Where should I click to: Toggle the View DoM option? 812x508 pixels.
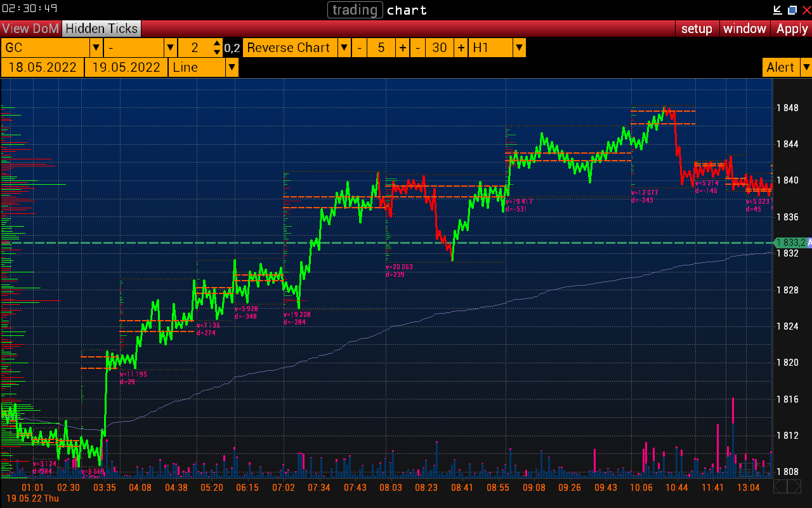pos(30,29)
